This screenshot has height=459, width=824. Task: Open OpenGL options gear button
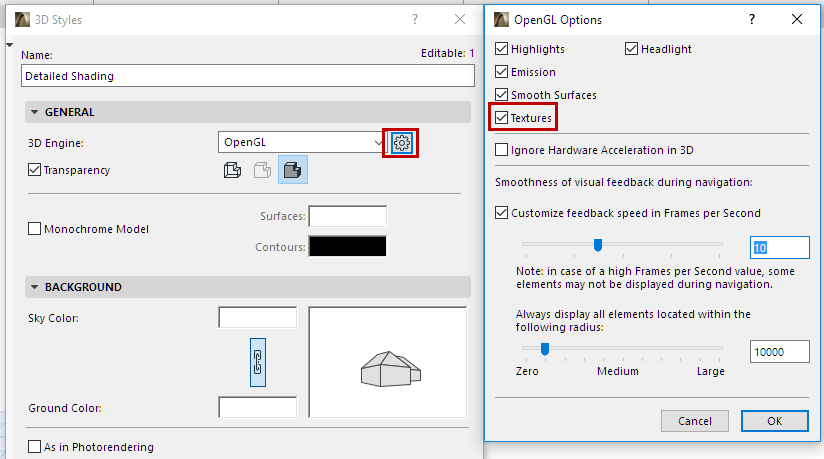coord(402,143)
